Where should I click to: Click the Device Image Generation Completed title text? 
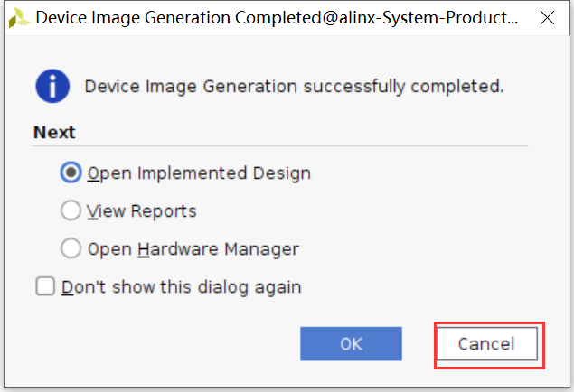[x=179, y=17]
